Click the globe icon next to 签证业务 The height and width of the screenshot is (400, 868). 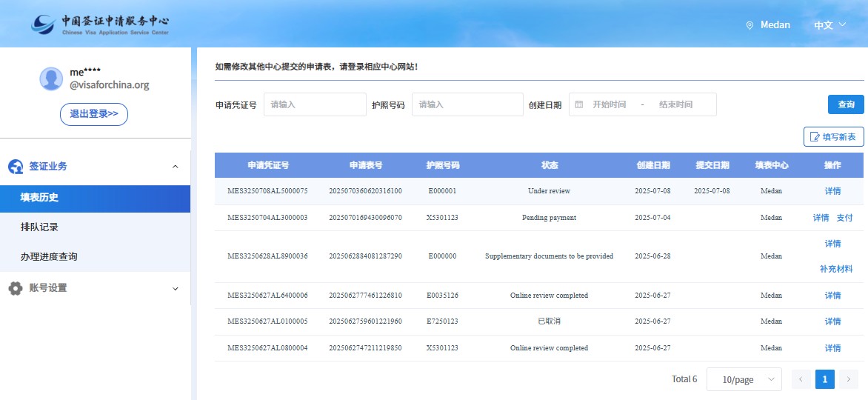(x=15, y=167)
